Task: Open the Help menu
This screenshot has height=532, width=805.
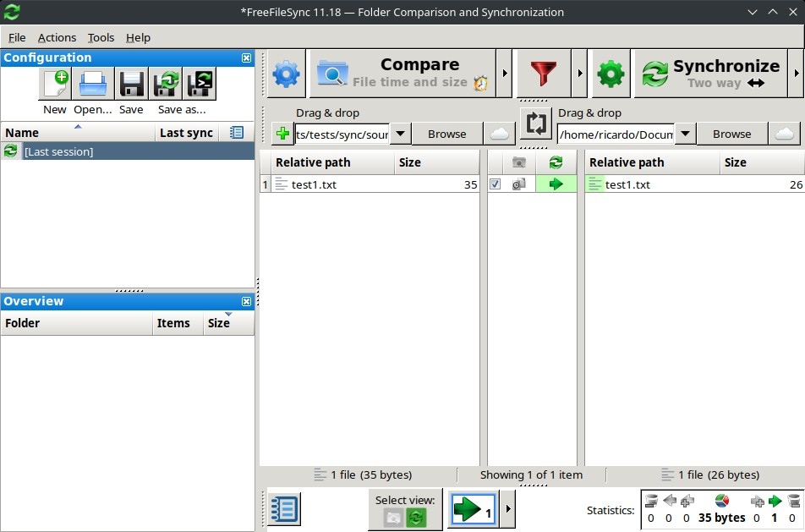Action: click(138, 37)
